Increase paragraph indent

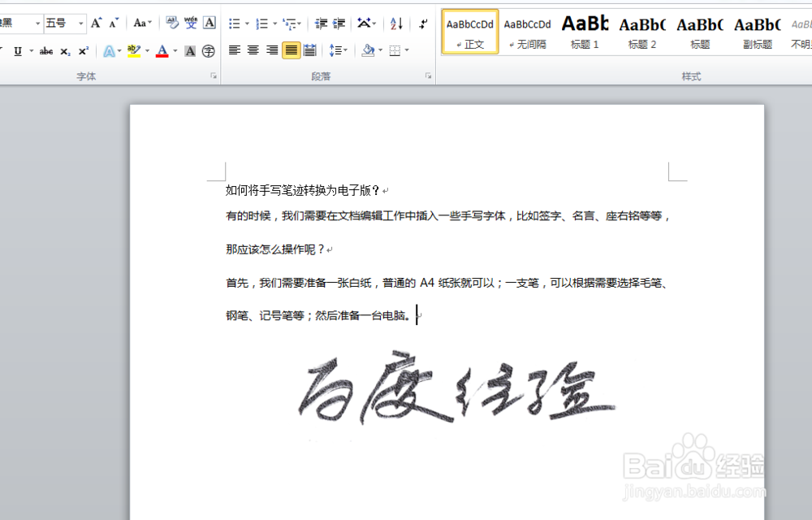[x=339, y=24]
